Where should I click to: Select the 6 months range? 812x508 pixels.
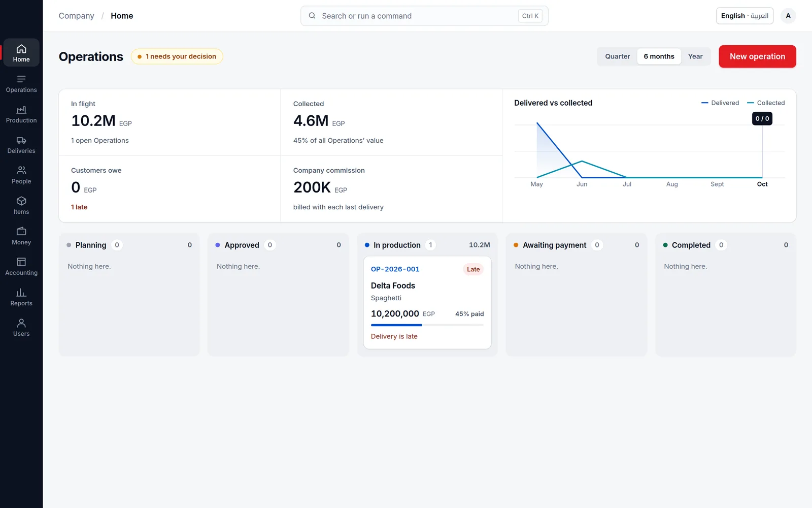pos(659,56)
